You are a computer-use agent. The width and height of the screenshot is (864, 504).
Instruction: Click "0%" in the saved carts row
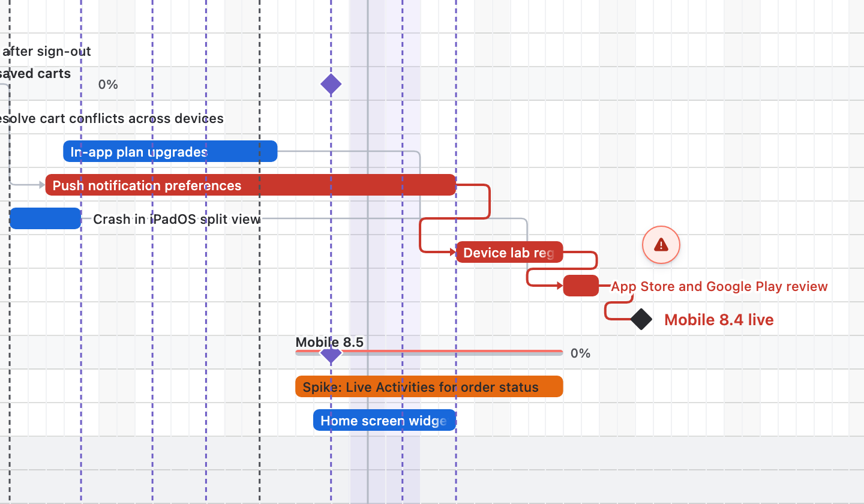pos(108,85)
